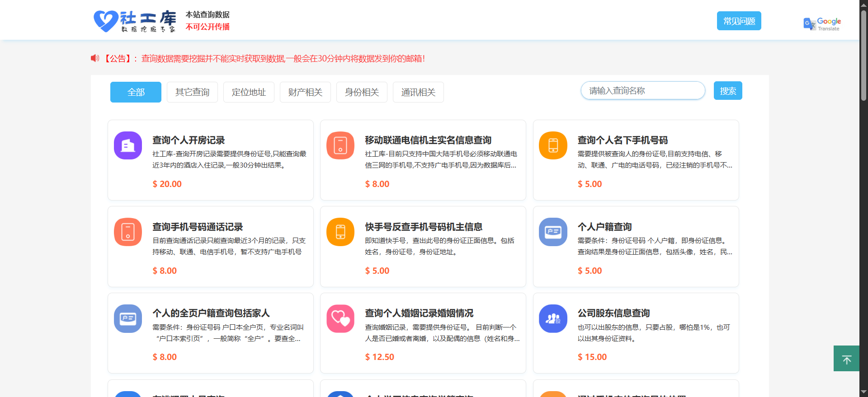Choose the 身份相关 tab
Image resolution: width=868 pixels, height=397 pixels.
click(x=362, y=92)
